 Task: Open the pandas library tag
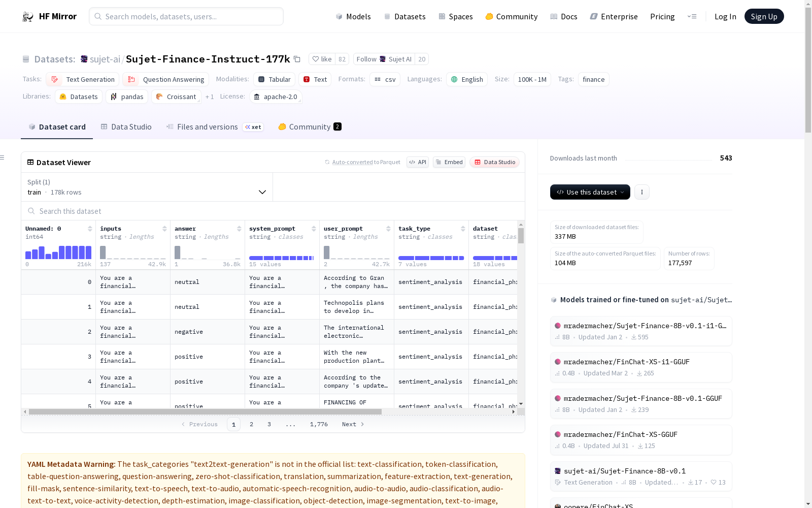127,97
